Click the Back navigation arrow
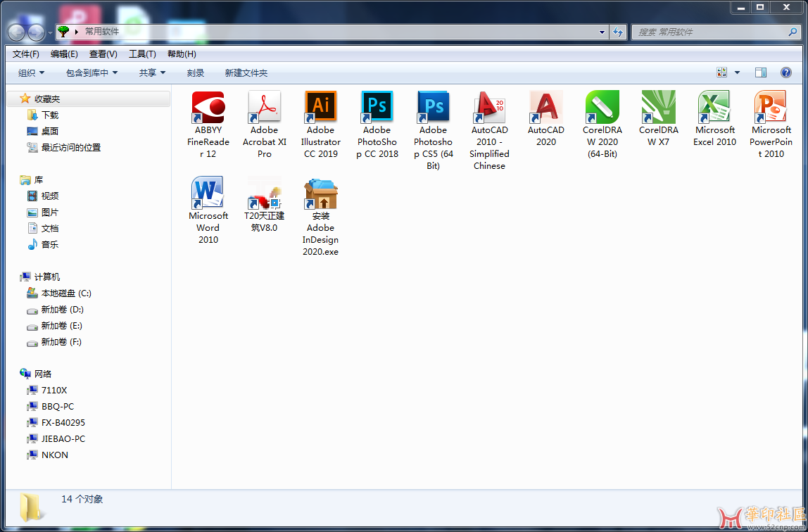Screen dimensions: 808x532 [x=16, y=33]
